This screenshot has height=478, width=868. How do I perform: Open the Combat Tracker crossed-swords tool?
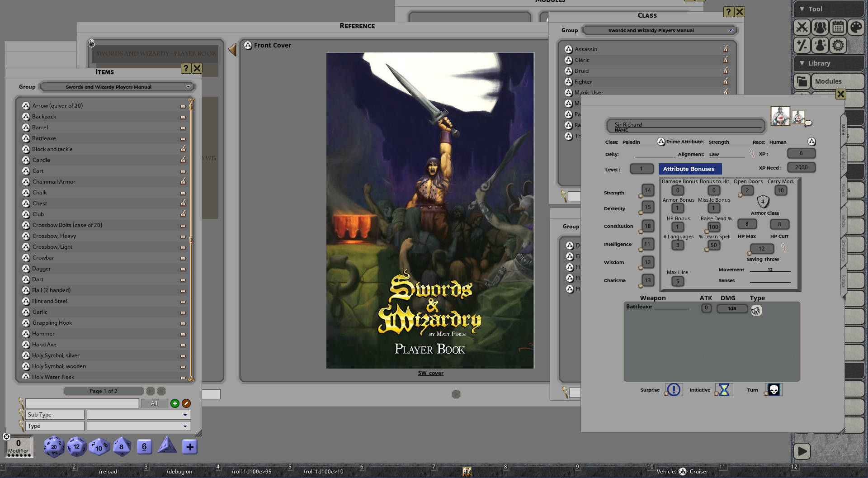802,27
